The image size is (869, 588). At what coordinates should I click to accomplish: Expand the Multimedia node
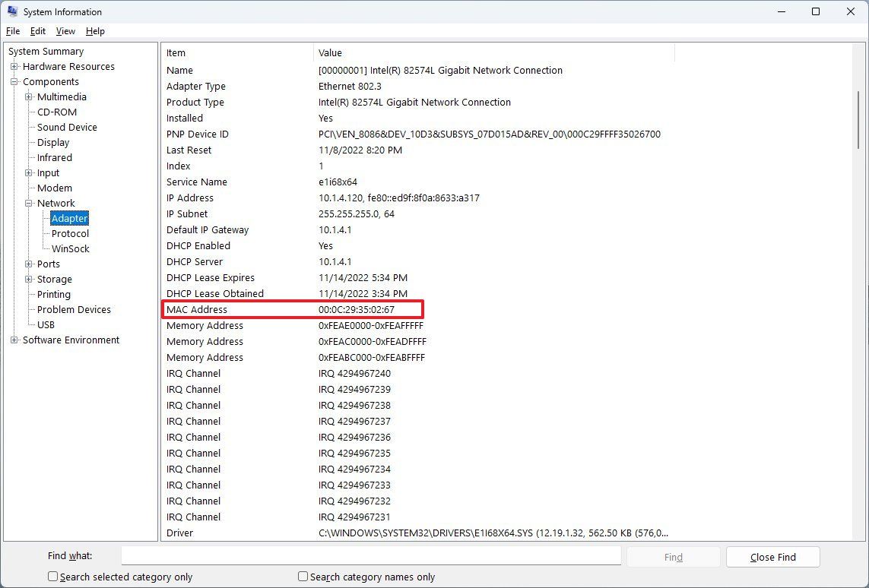[x=29, y=97]
